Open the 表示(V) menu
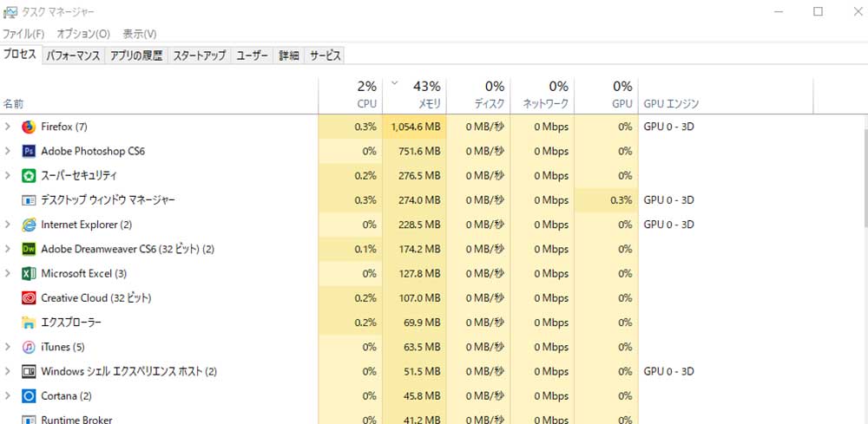868x424 pixels. coord(140,34)
